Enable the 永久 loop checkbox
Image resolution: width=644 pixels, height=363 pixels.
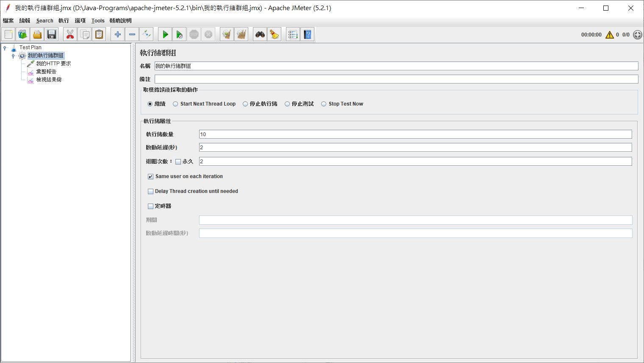pyautogui.click(x=178, y=162)
